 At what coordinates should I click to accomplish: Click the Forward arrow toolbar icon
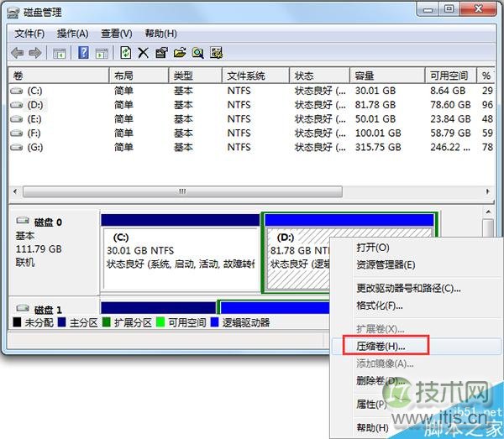pyautogui.click(x=35, y=53)
